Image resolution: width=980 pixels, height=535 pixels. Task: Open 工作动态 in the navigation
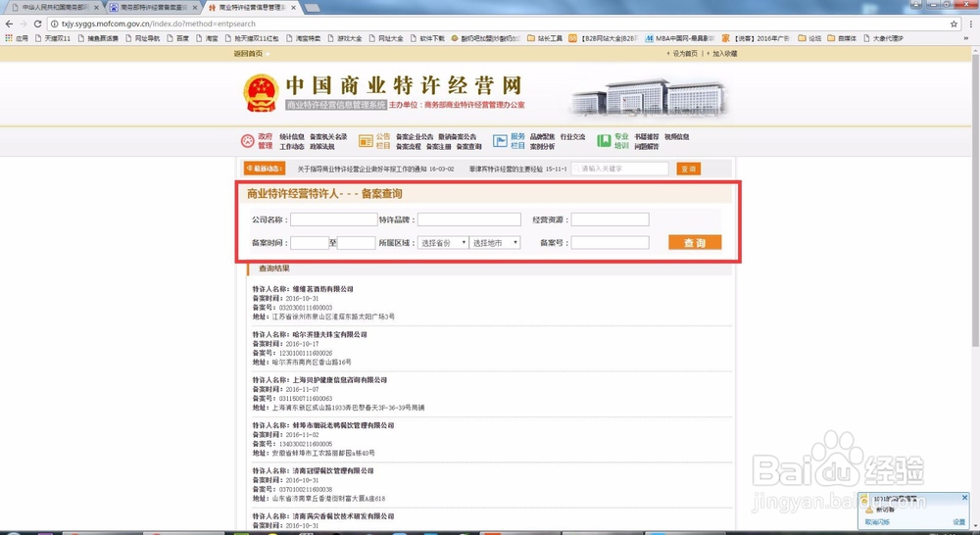click(x=292, y=146)
